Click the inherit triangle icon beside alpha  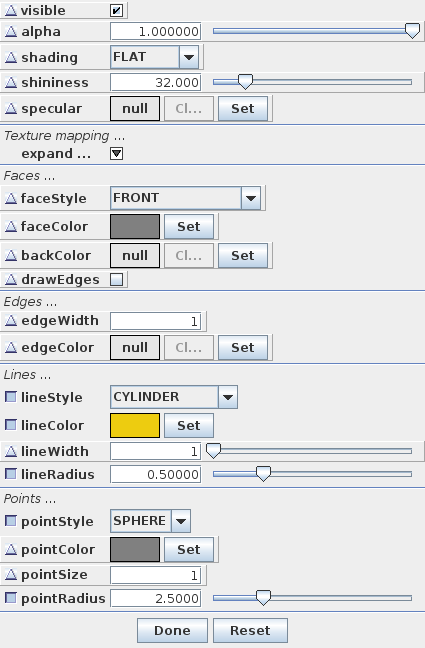[x=11, y=32]
